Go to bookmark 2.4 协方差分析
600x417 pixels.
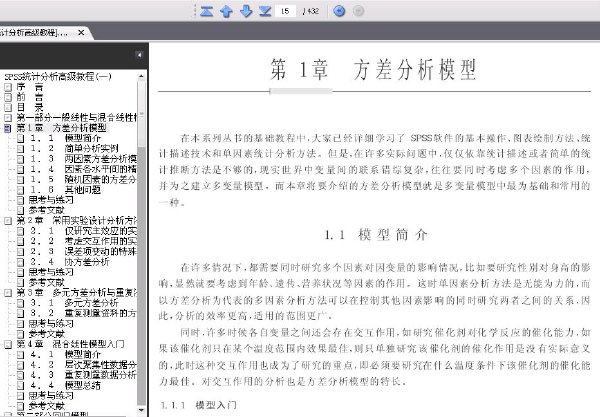(x=70, y=262)
